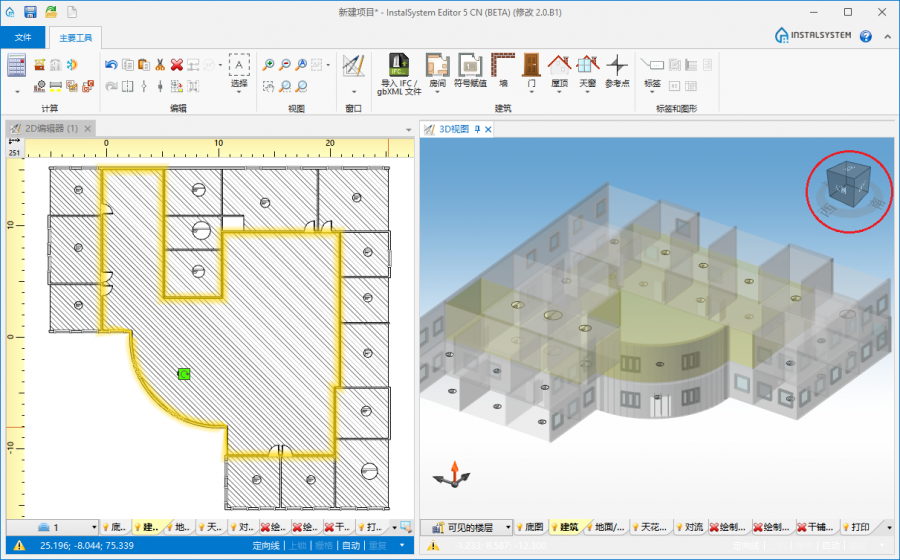900x560 pixels.
Task: Toggle the 定向线 status bar option
Action: pos(266,546)
